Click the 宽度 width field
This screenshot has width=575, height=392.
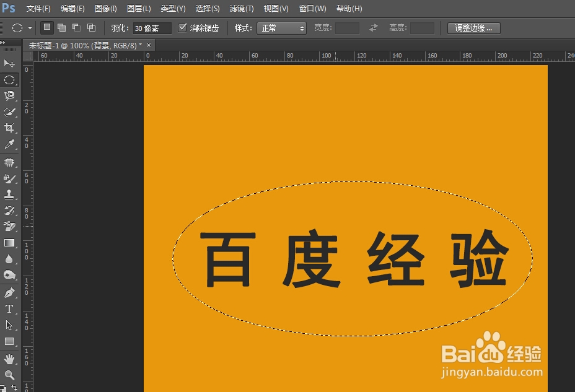point(347,28)
